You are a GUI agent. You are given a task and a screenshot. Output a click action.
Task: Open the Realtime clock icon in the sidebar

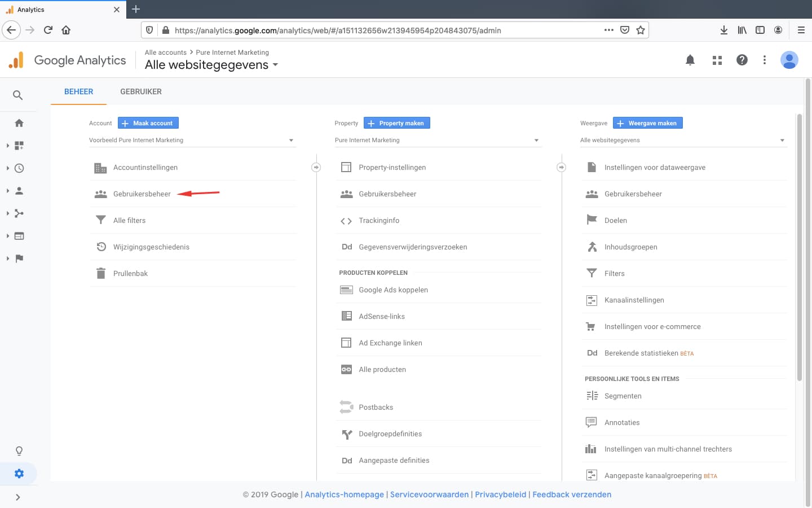19,168
